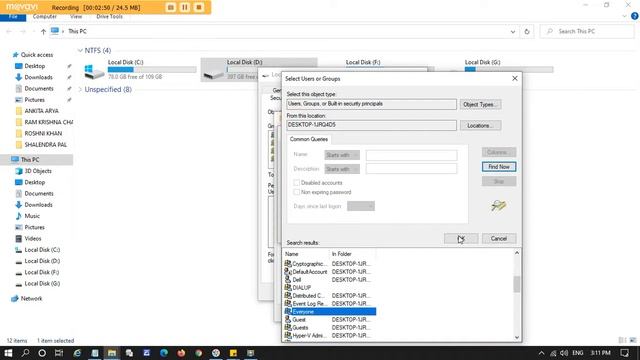The width and height of the screenshot is (640, 360).
Task: Expand the Unspecified (8) group
Action: click(80, 89)
